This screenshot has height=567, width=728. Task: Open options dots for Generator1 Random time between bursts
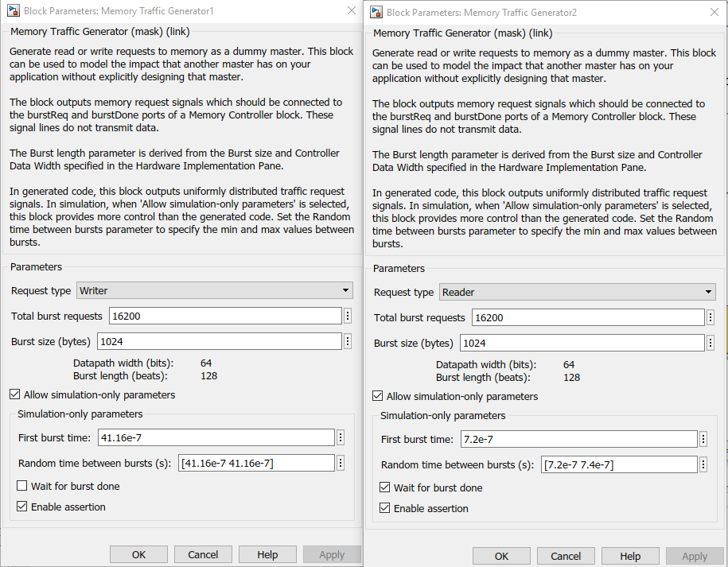click(x=341, y=463)
